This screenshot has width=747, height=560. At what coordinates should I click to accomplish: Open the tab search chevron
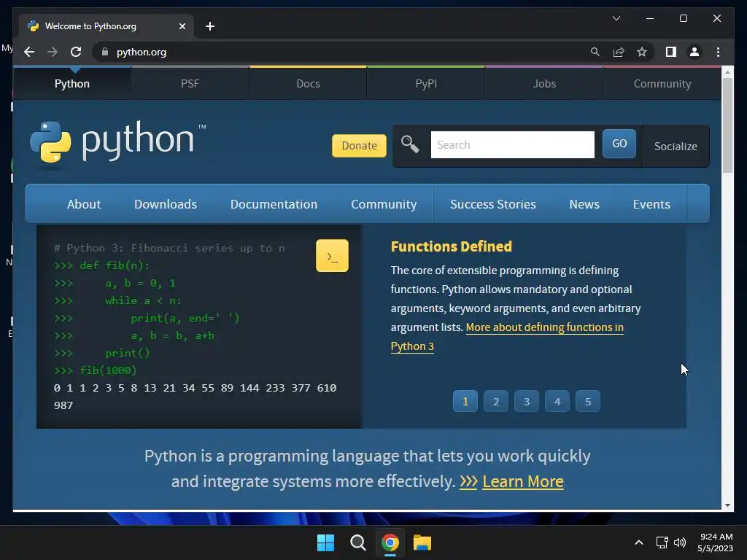616,18
